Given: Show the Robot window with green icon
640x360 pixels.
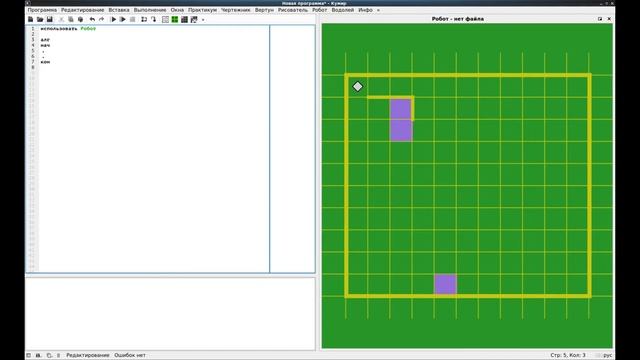Looking at the screenshot, I should [175, 20].
